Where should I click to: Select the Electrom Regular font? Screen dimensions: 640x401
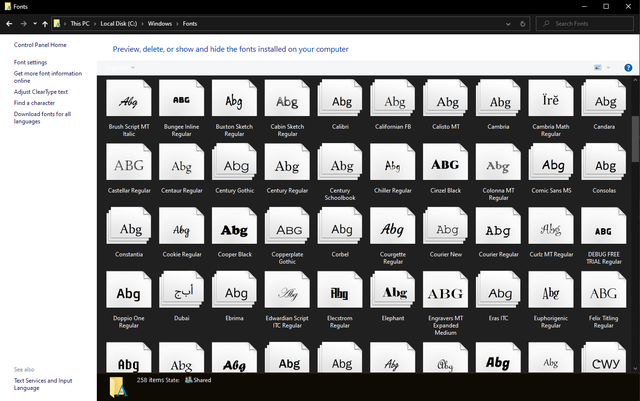pyautogui.click(x=340, y=290)
